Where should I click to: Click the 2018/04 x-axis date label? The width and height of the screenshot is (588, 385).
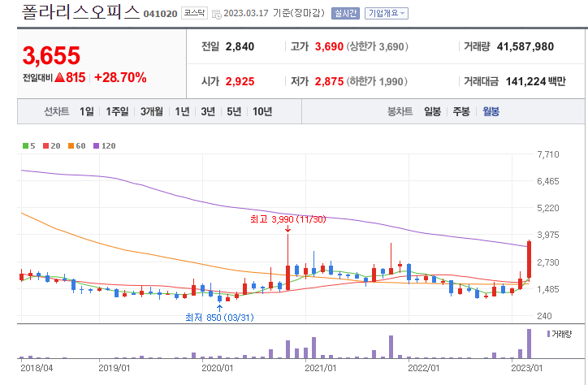tap(37, 368)
